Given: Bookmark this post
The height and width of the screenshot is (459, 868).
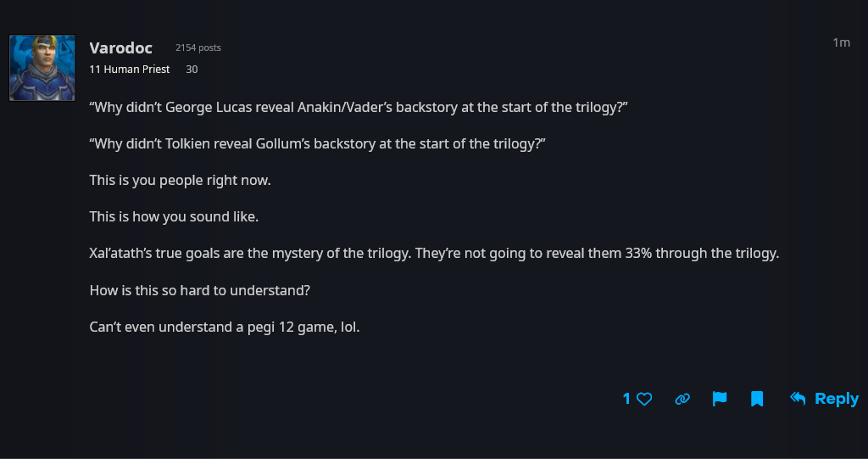Looking at the screenshot, I should click(x=757, y=399).
